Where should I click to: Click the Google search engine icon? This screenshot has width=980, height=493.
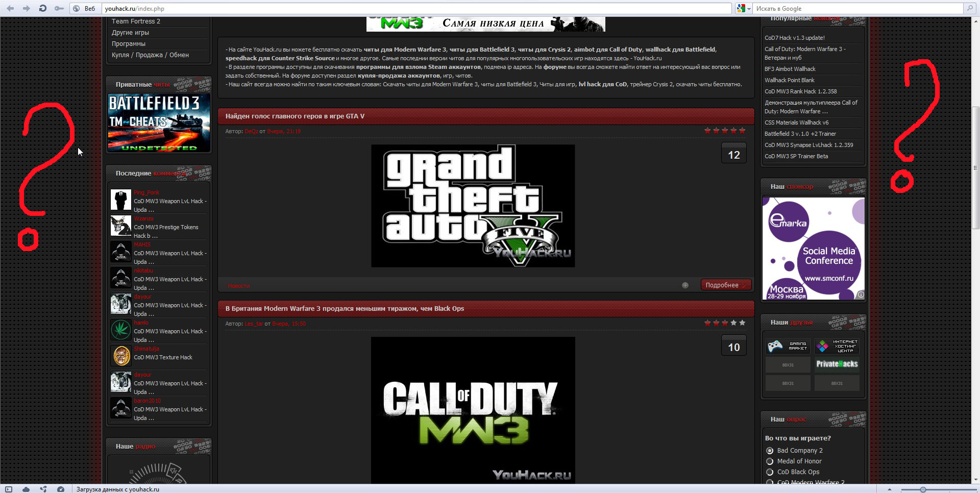(741, 8)
